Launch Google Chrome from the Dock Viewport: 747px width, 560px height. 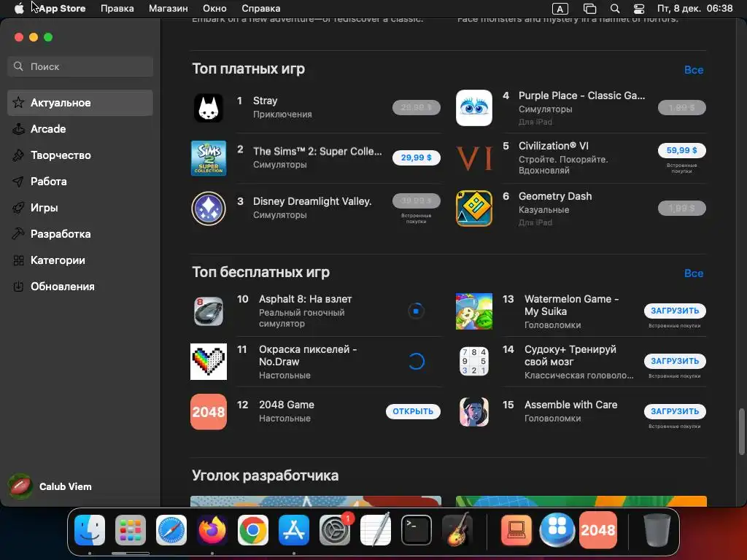[x=253, y=530]
